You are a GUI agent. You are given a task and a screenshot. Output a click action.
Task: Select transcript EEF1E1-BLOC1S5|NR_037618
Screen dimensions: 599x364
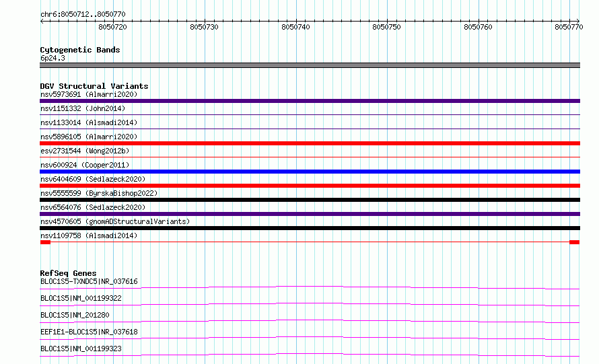point(89,332)
